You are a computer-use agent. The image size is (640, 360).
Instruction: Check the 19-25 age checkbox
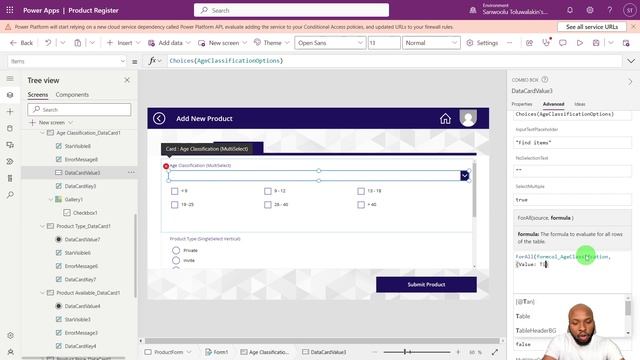tap(175, 204)
